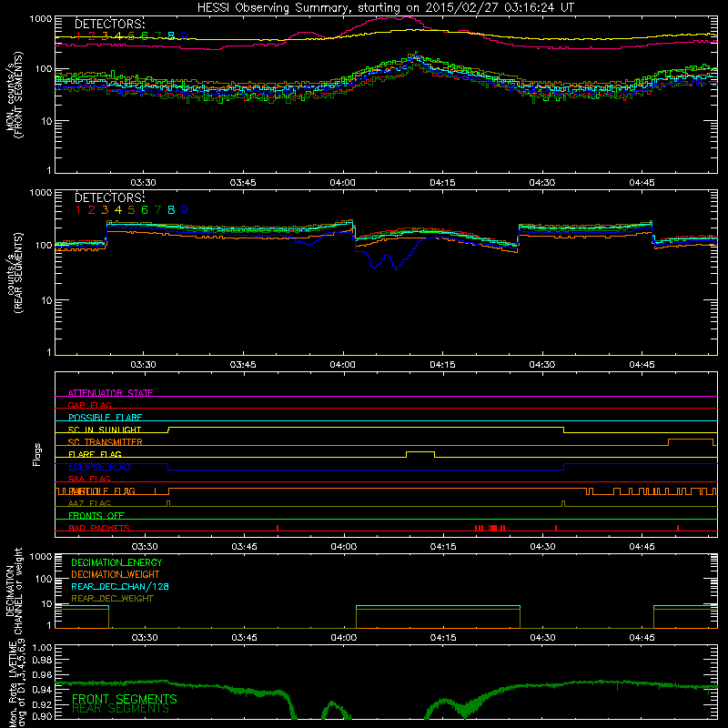The width and height of the screenshot is (728, 728).
Task: Click the SC TRANSMITTER flag label
Action: coord(106,442)
